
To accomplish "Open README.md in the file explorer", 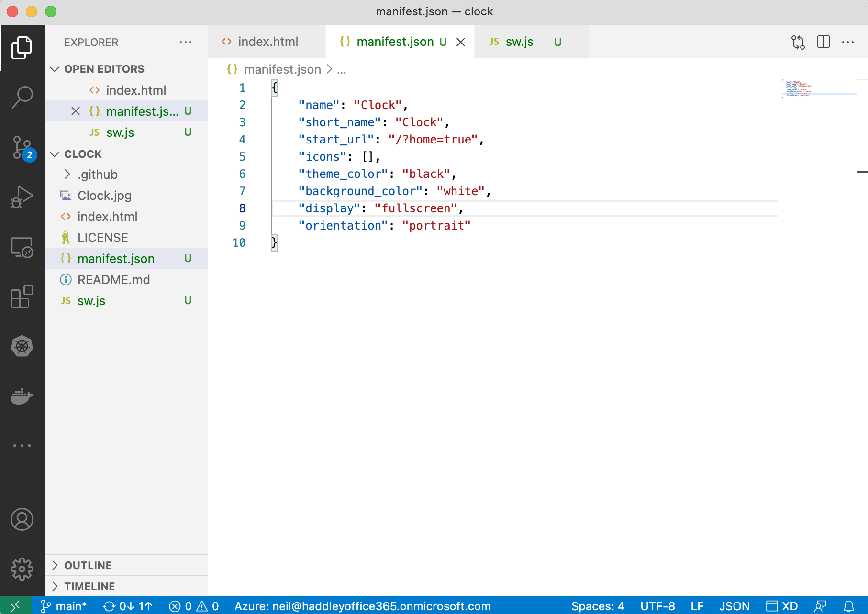I will (113, 280).
